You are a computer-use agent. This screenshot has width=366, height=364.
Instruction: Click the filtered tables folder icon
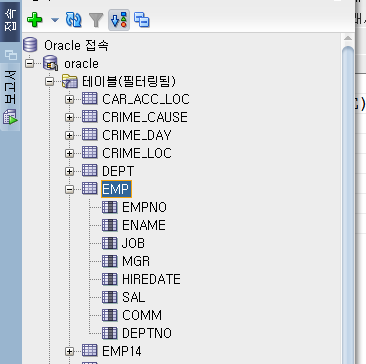[70, 81]
